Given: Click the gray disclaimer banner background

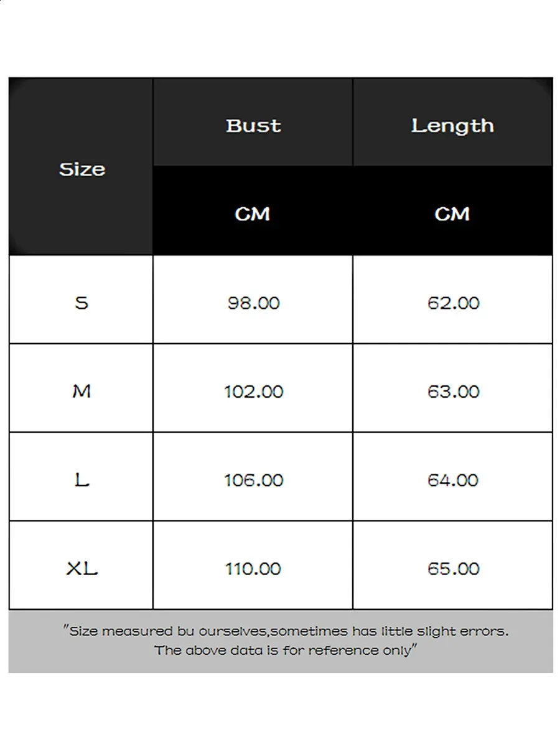Looking at the screenshot, I should point(281,641).
